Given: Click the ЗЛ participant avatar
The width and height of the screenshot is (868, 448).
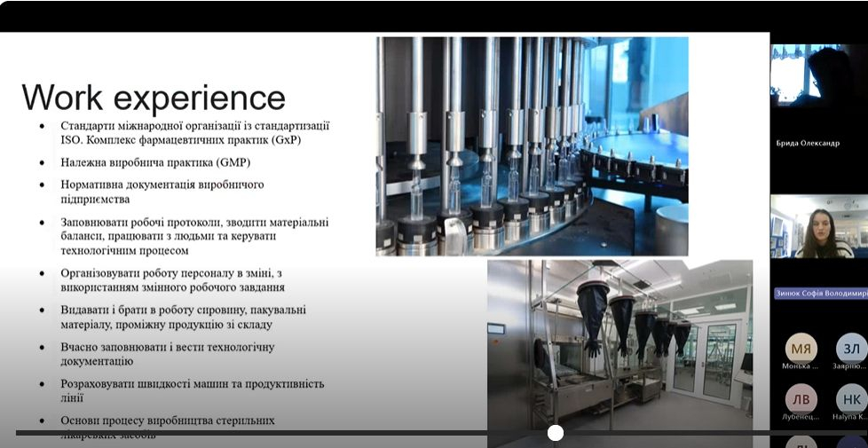Looking at the screenshot, I should tap(850, 348).
